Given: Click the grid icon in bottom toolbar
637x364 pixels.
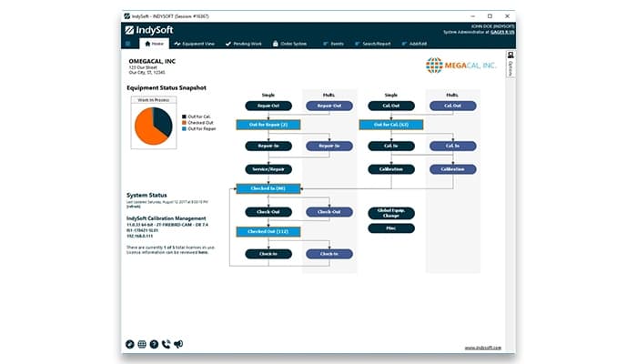Looking at the screenshot, I should [x=141, y=344].
